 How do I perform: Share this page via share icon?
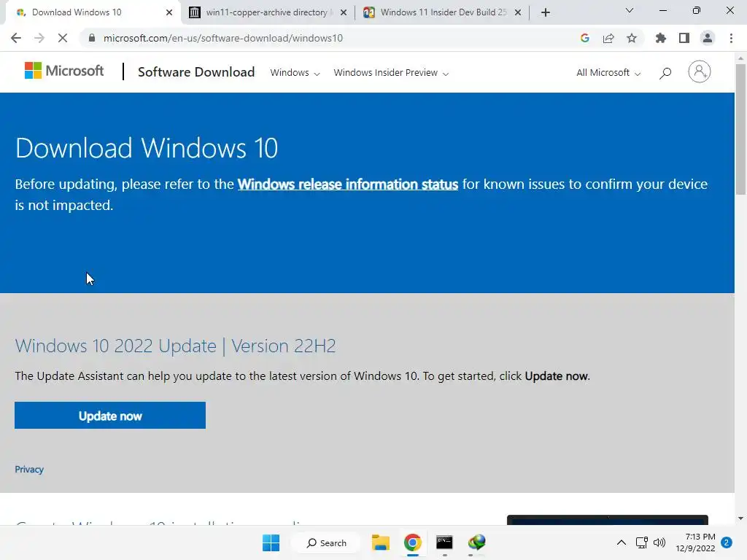[608, 38]
